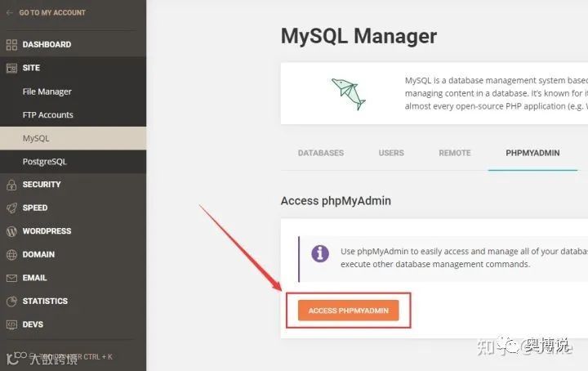This screenshot has width=588, height=371.
Task: Click the purple info icon
Action: [x=320, y=254]
